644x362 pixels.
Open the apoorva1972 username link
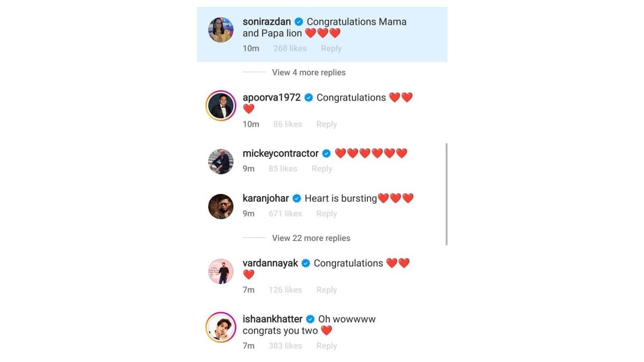click(x=272, y=98)
